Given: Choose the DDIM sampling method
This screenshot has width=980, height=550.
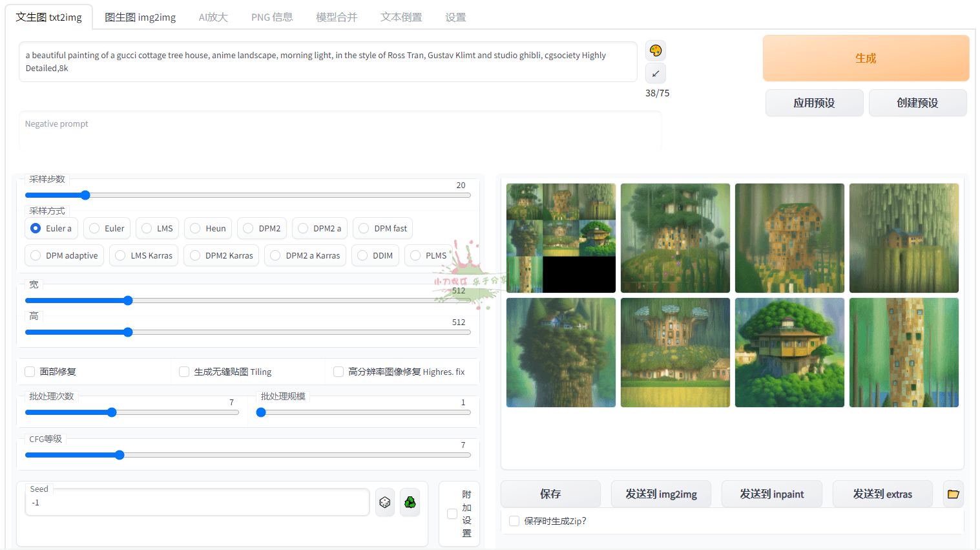Looking at the screenshot, I should (362, 255).
